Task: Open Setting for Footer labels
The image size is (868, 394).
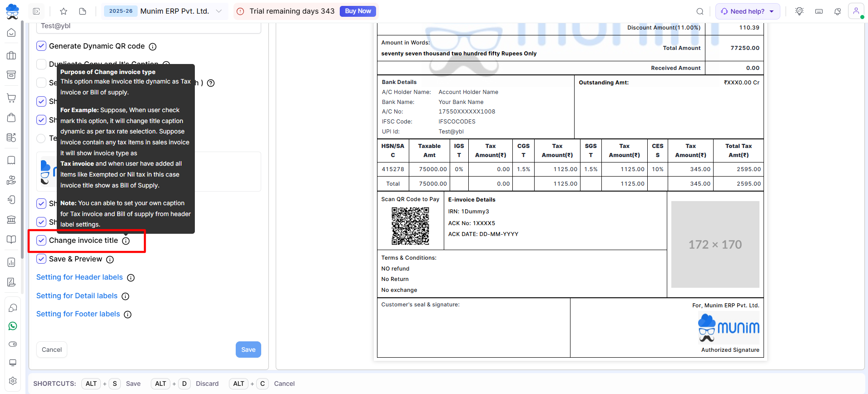Action: tap(78, 314)
